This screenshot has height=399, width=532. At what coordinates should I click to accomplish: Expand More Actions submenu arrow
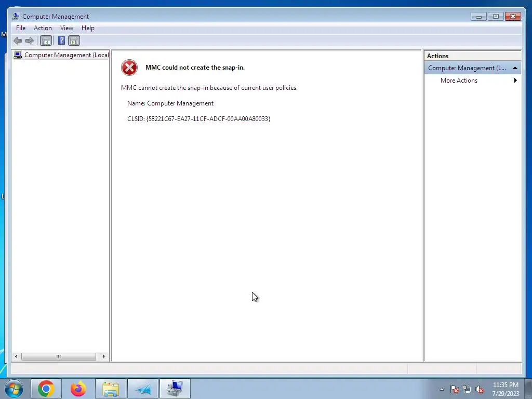515,81
